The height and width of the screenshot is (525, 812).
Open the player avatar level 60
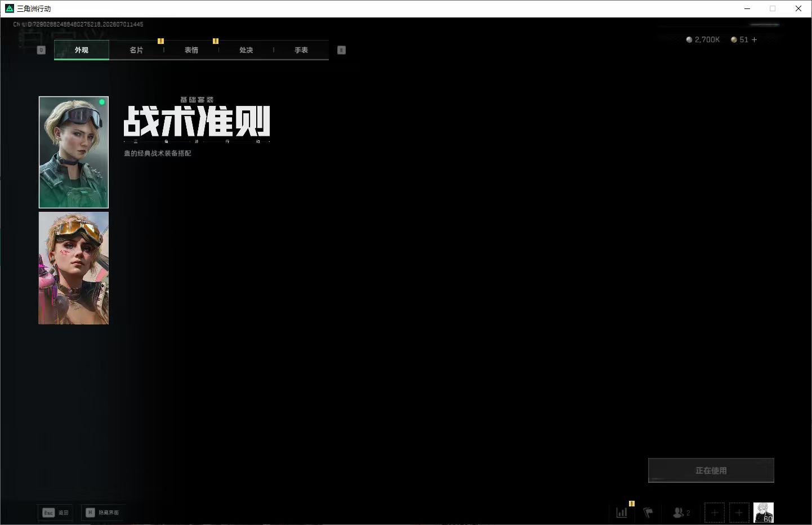click(x=764, y=513)
